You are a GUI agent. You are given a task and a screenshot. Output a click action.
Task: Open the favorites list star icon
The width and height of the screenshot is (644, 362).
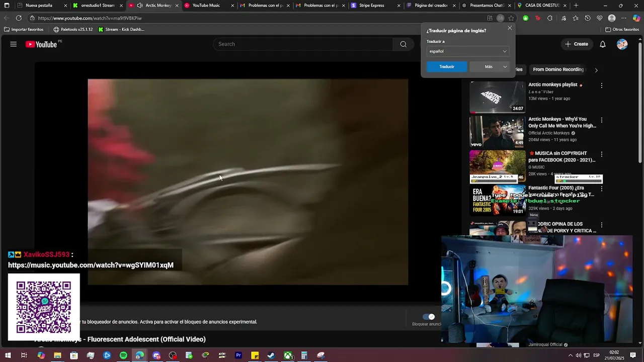point(576,18)
